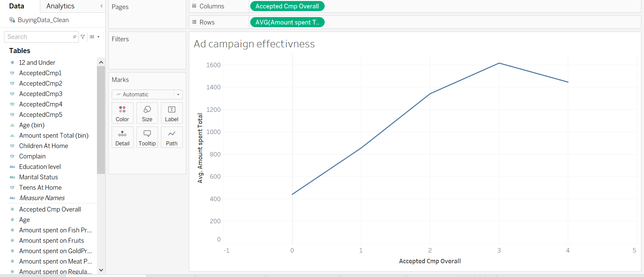Click the Accepted Cmp Overall x-axis title

point(430,261)
